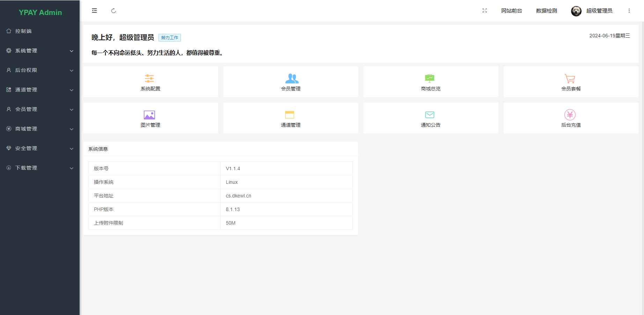
Task: Click the 超级管理员 avatar picture
Action: point(576,11)
